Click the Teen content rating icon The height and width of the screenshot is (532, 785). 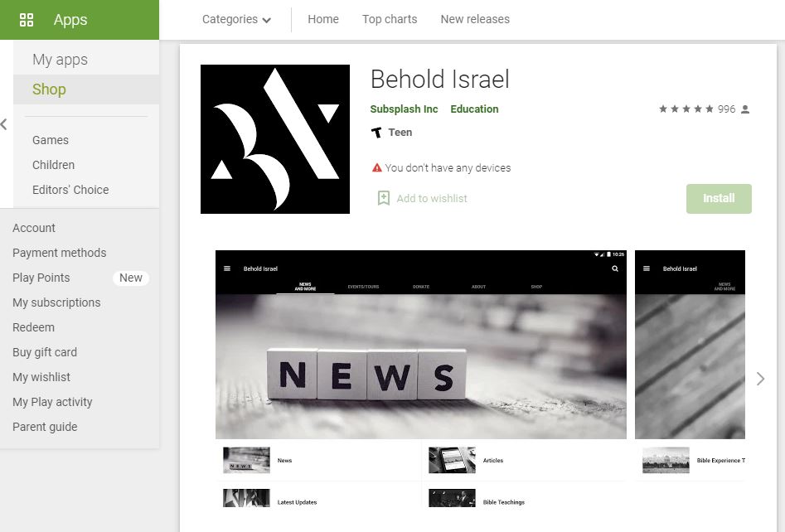point(376,133)
